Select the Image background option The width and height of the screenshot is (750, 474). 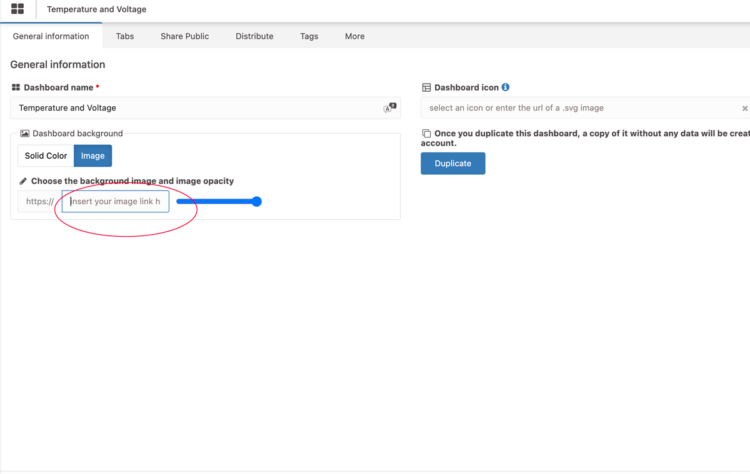point(93,156)
